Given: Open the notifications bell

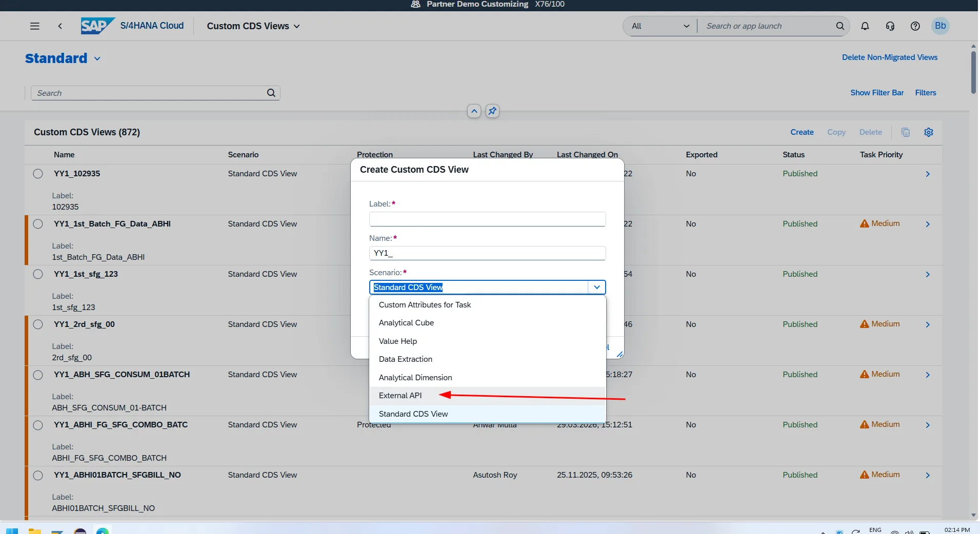Looking at the screenshot, I should [865, 26].
